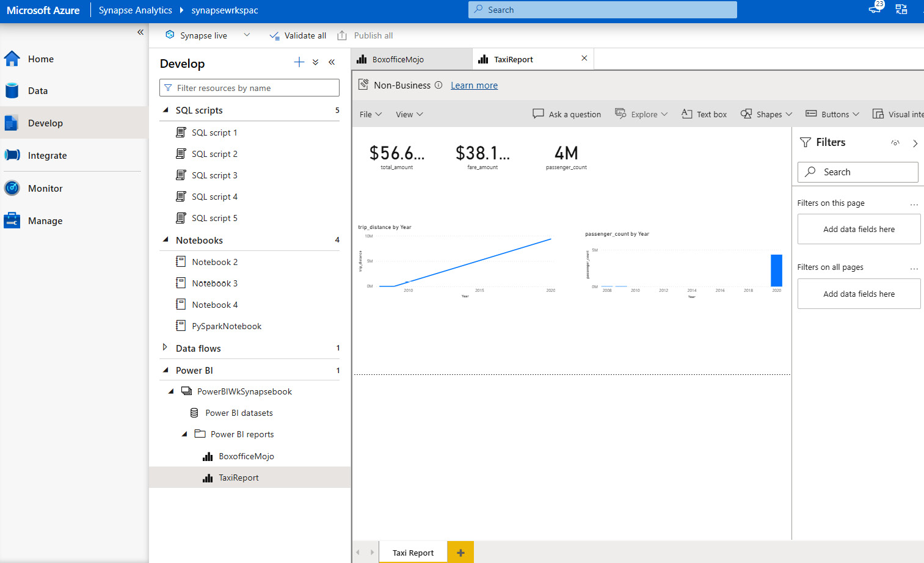Collapse the Develop panel
The height and width of the screenshot is (563, 924).
coord(332,62)
